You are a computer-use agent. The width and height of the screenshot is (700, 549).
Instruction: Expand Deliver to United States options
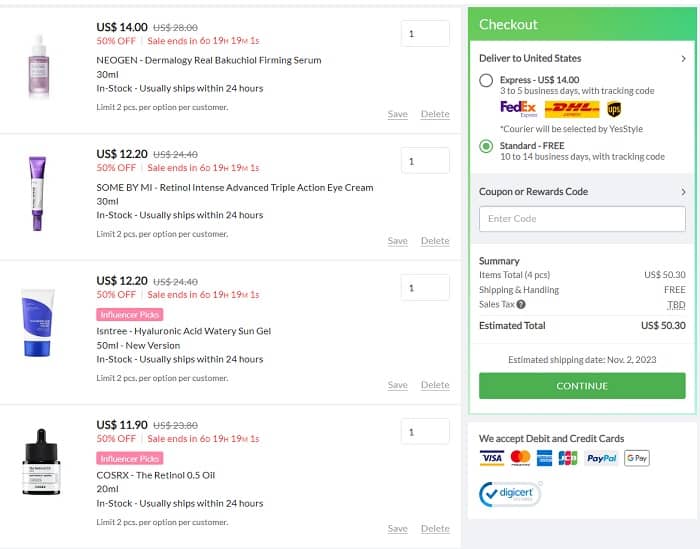(x=683, y=58)
